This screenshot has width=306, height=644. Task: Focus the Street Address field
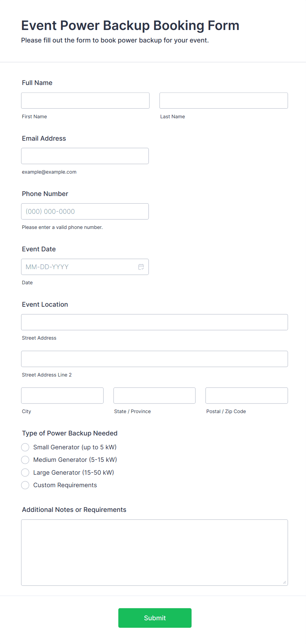coord(155,322)
